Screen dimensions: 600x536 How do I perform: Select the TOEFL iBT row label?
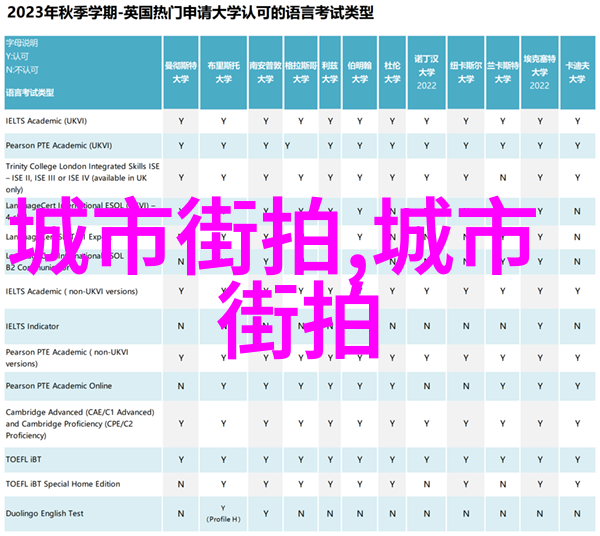pyautogui.click(x=23, y=459)
